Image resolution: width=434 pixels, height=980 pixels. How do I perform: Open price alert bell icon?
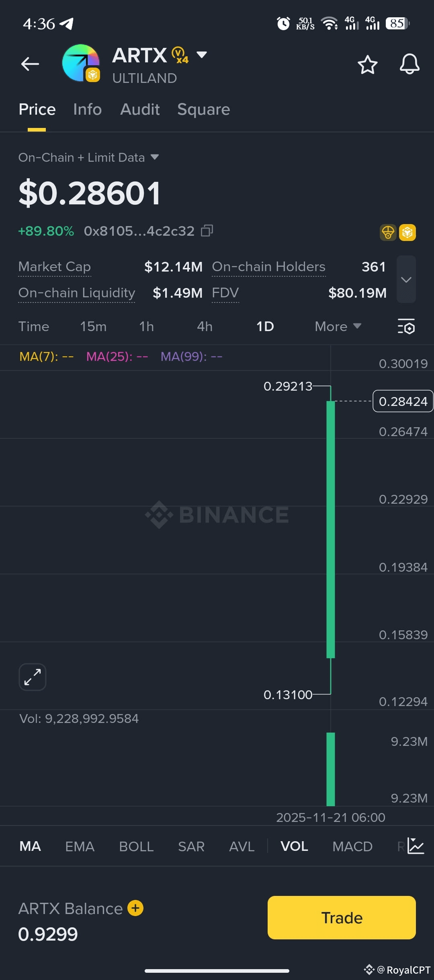pyautogui.click(x=409, y=64)
